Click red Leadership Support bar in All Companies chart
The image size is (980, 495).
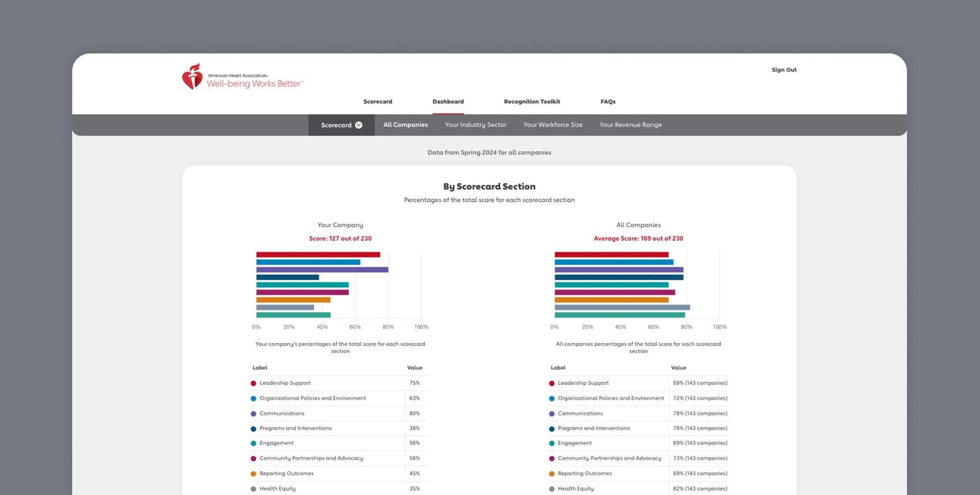coord(611,254)
